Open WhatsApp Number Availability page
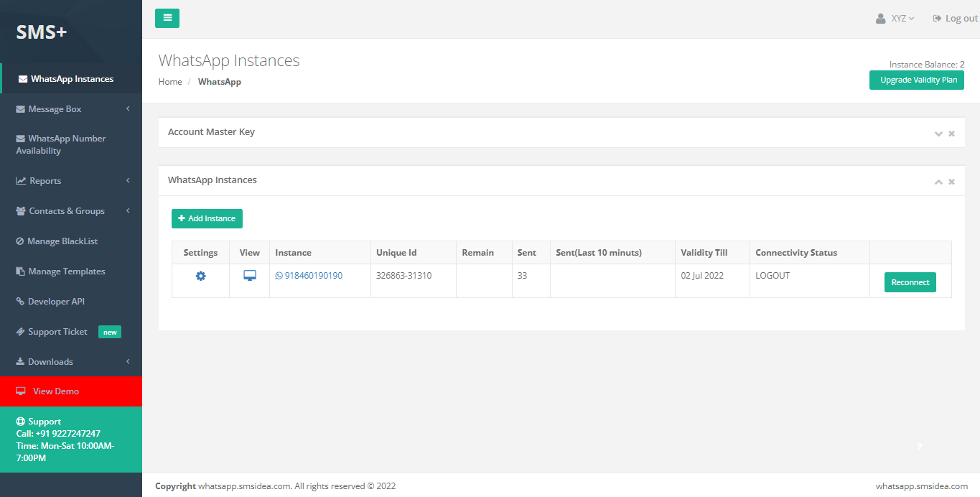980x497 pixels. pos(71,144)
